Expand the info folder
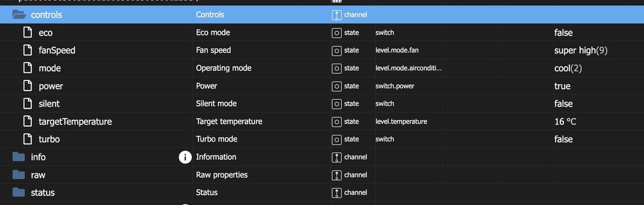644x205 pixels. click(19, 157)
